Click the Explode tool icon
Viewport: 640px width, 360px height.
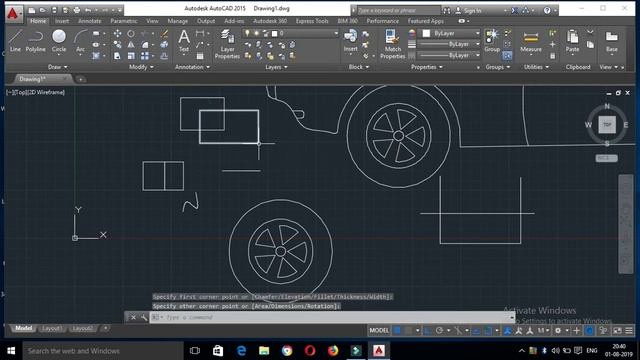click(164, 45)
